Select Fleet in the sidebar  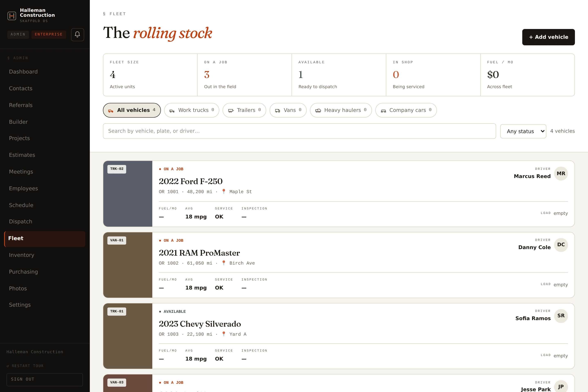(45, 239)
